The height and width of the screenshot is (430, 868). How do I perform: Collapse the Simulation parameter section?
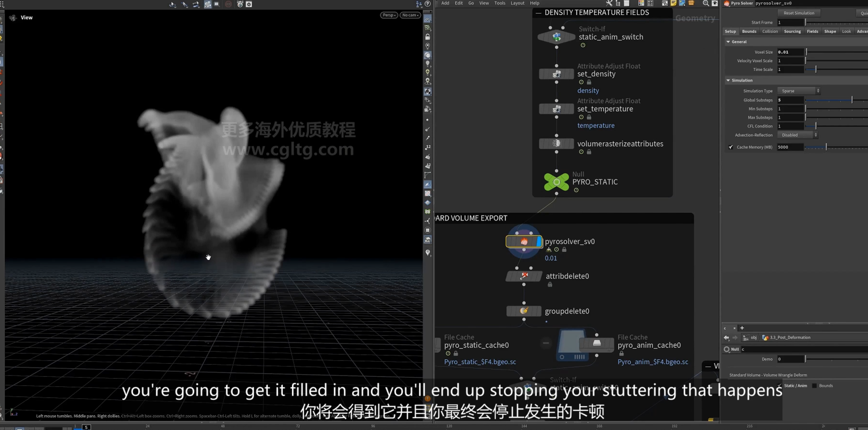728,80
